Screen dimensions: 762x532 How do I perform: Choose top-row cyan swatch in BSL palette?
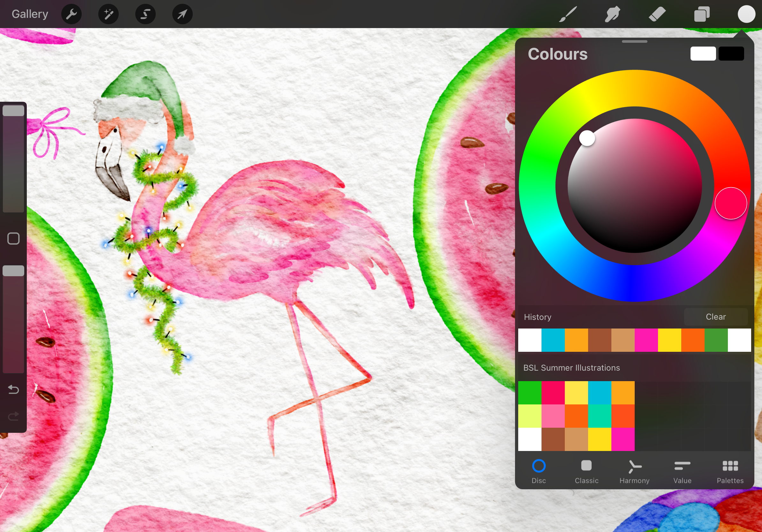point(600,393)
